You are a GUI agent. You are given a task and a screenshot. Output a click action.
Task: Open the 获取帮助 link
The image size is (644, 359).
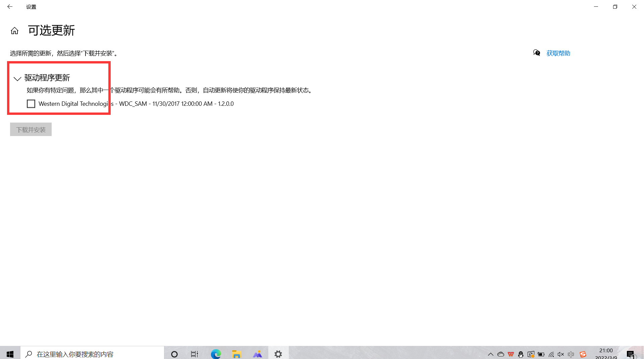(558, 53)
